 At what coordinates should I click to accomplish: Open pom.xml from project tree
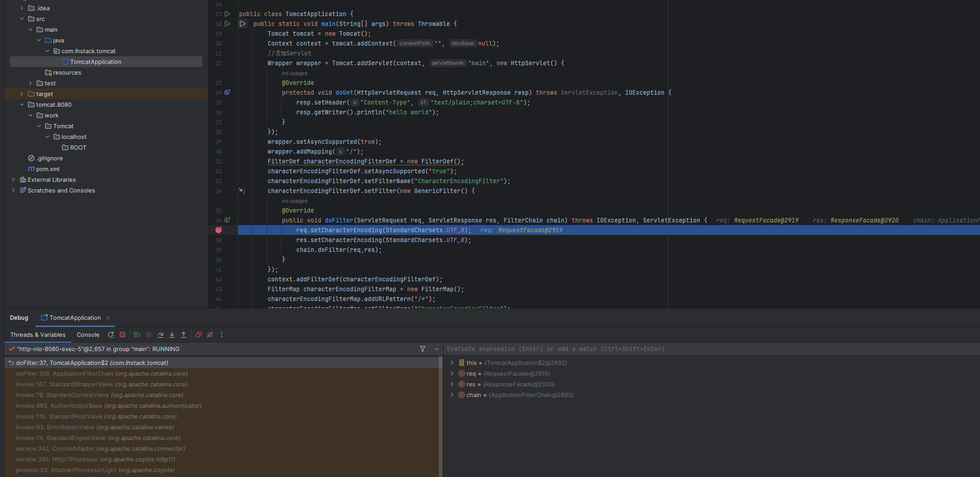(47, 169)
